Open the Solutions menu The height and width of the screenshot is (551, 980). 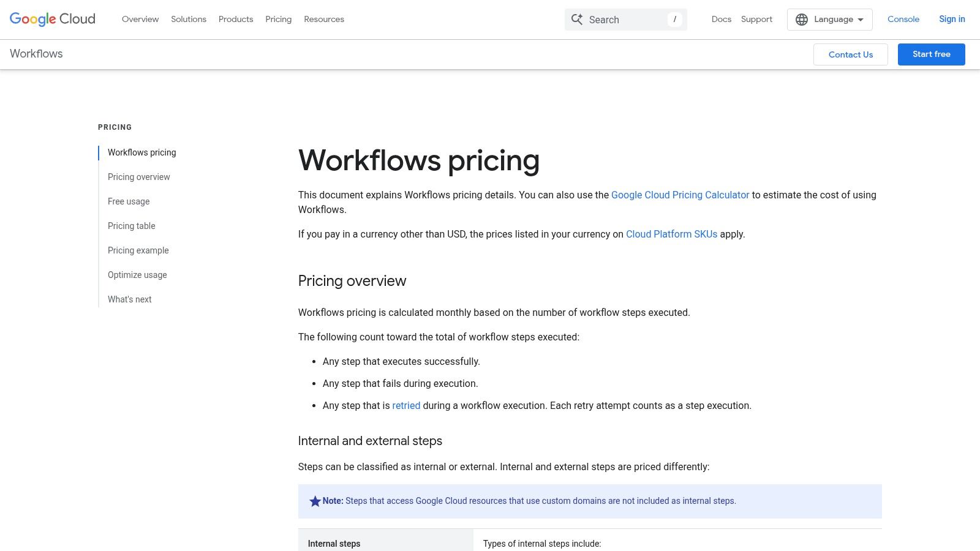[x=189, y=20]
